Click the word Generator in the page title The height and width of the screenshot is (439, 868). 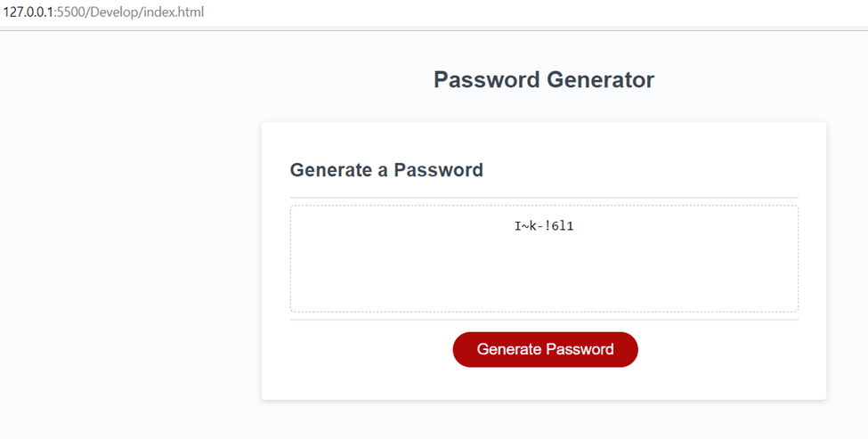[601, 80]
